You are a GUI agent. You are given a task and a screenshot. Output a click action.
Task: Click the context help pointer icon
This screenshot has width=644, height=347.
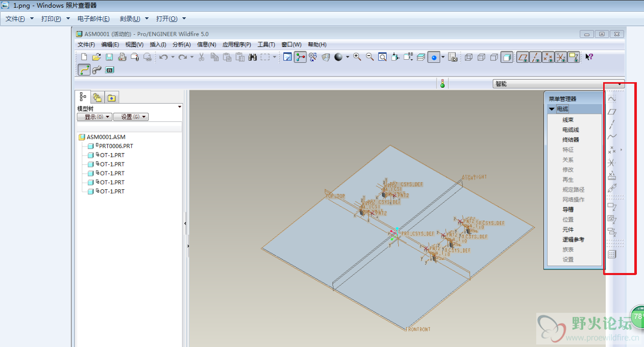[589, 57]
